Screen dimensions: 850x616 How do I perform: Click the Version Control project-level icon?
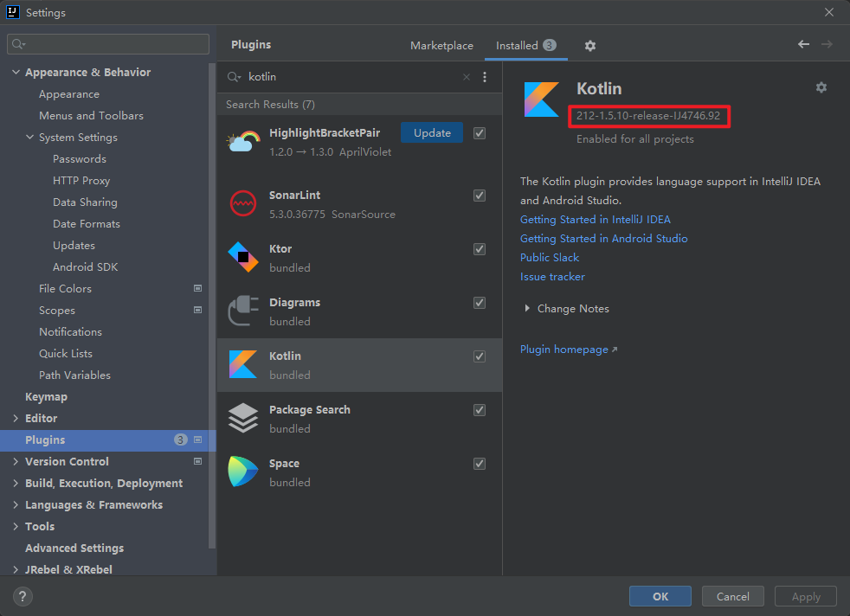pyautogui.click(x=198, y=461)
